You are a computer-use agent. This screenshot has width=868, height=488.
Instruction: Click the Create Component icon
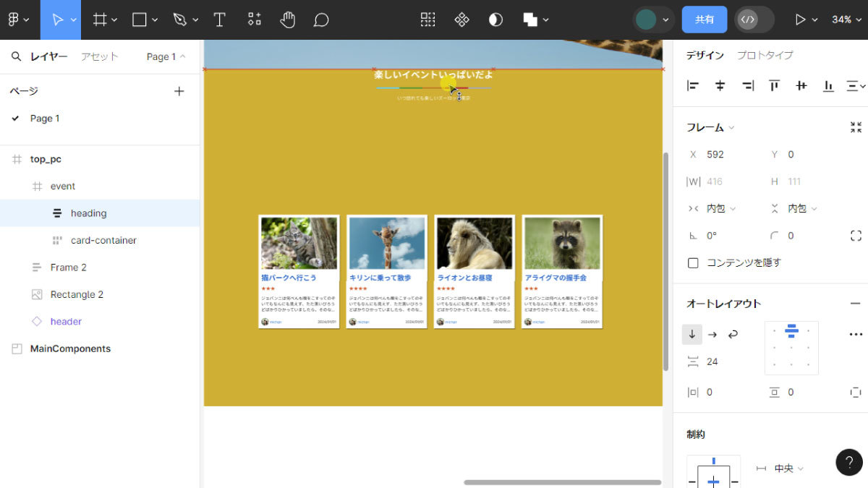(461, 20)
